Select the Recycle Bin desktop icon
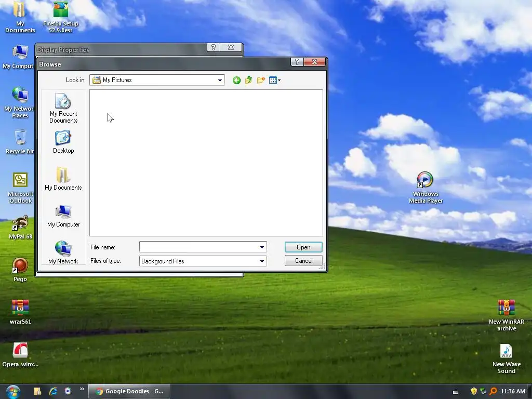This screenshot has height=399, width=532. 20,142
